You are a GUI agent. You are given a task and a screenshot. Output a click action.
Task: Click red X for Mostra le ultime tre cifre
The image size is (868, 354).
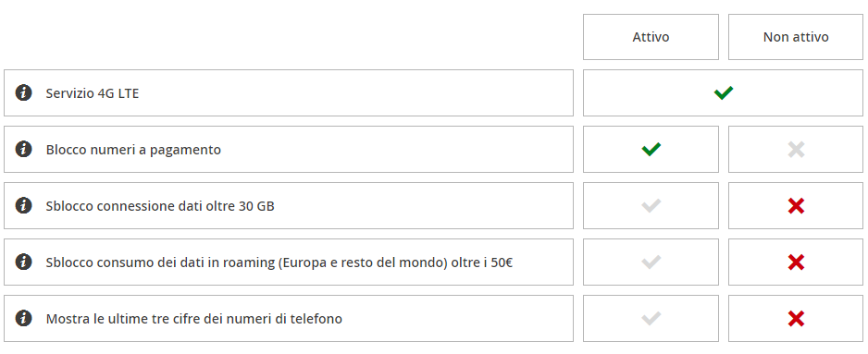coord(796,319)
